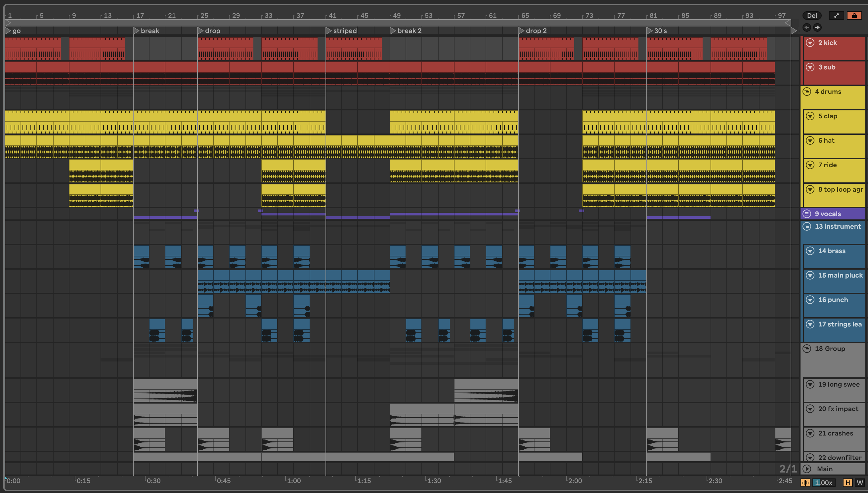Toggle the W optimize width button
Image resolution: width=868 pixels, height=493 pixels.
[859, 482]
